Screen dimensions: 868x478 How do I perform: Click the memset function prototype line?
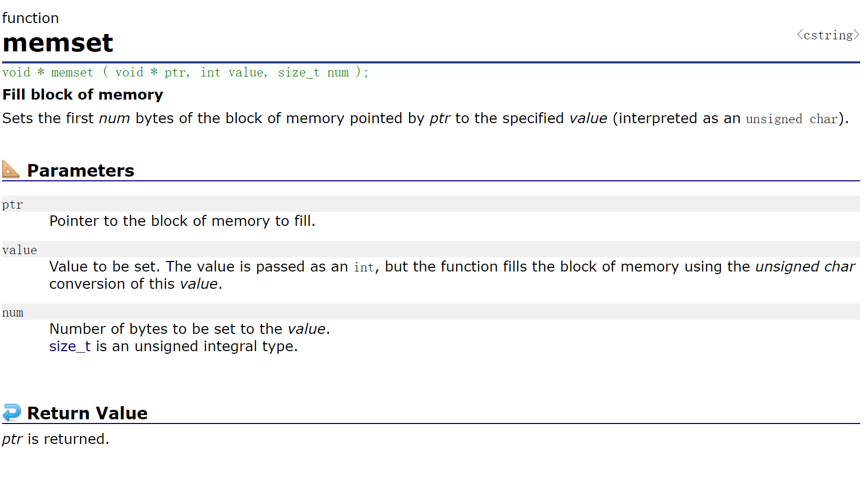tap(185, 72)
